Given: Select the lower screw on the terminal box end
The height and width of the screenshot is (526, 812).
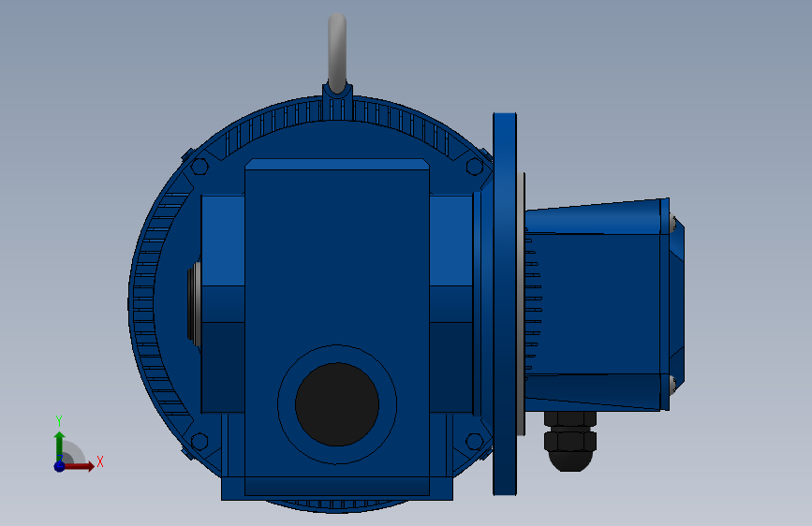Looking at the screenshot, I should (x=672, y=384).
